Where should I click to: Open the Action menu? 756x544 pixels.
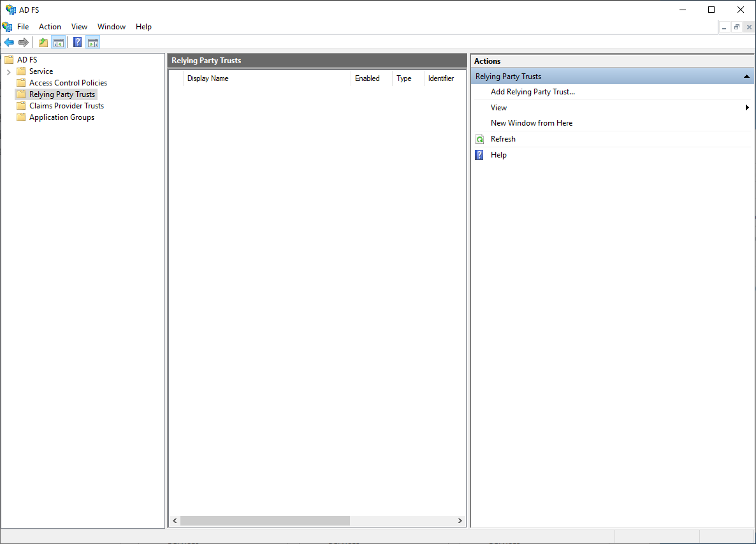click(50, 27)
